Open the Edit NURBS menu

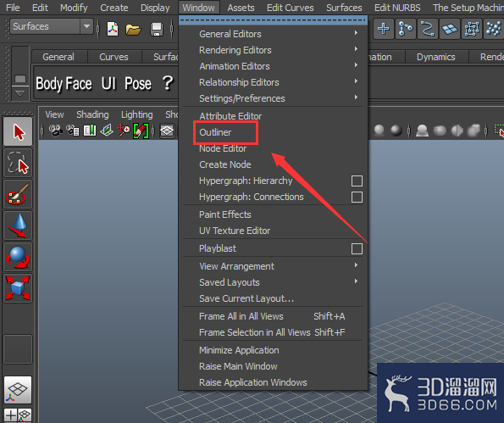(x=397, y=8)
